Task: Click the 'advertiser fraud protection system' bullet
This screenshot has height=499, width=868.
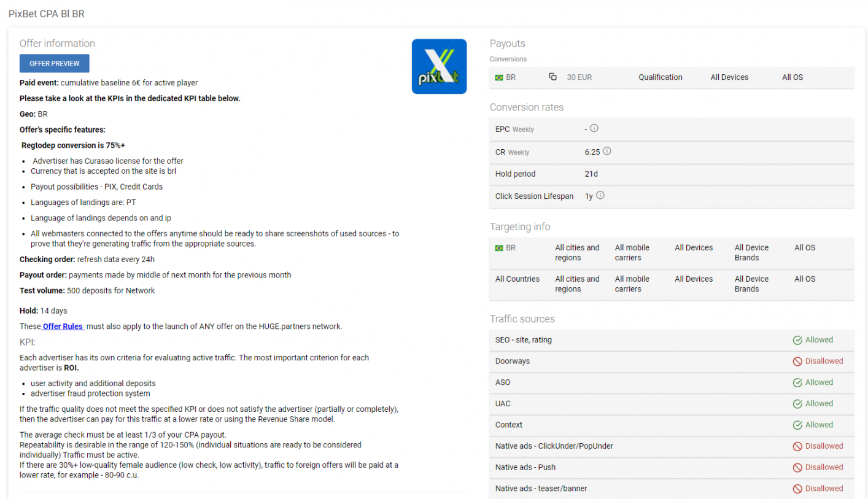Action: coord(90,393)
